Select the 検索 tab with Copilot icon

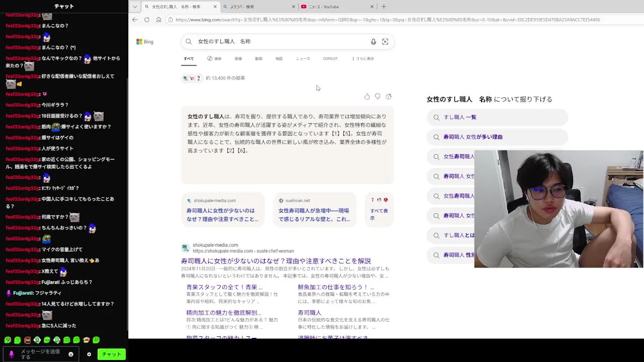[214, 59]
